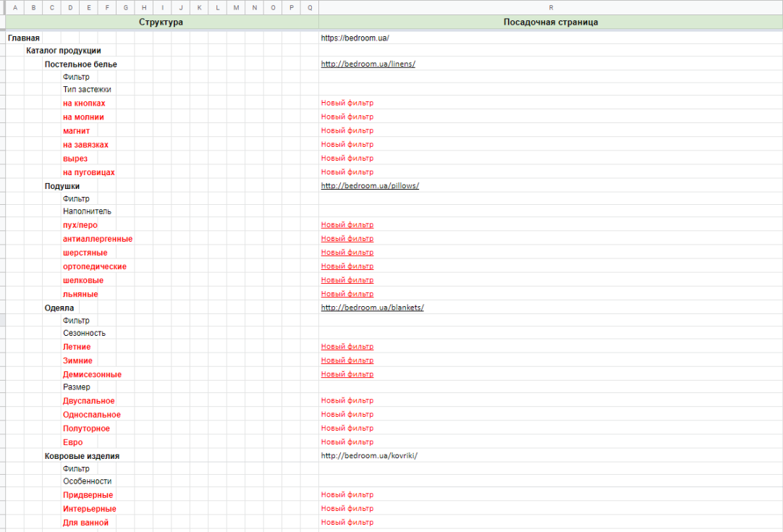This screenshot has height=532, width=783.
Task: Click Фильтр cell under Ковровые изделия
Action: [x=76, y=468]
